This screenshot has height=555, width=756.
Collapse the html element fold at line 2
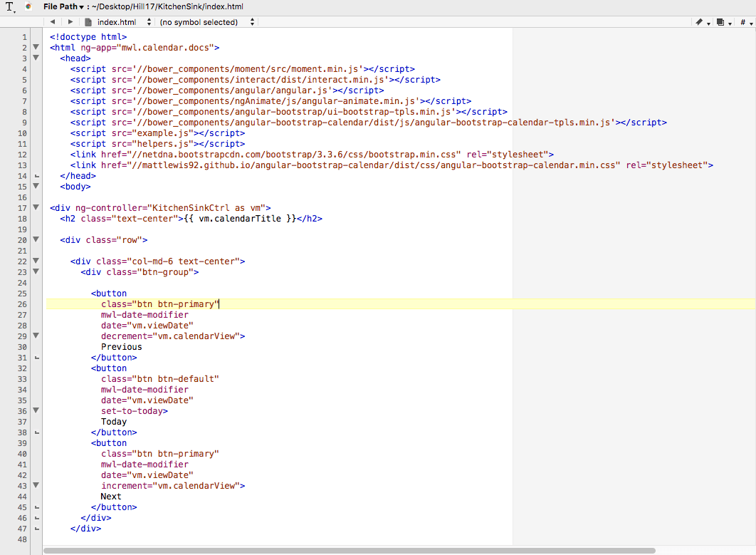click(x=36, y=47)
